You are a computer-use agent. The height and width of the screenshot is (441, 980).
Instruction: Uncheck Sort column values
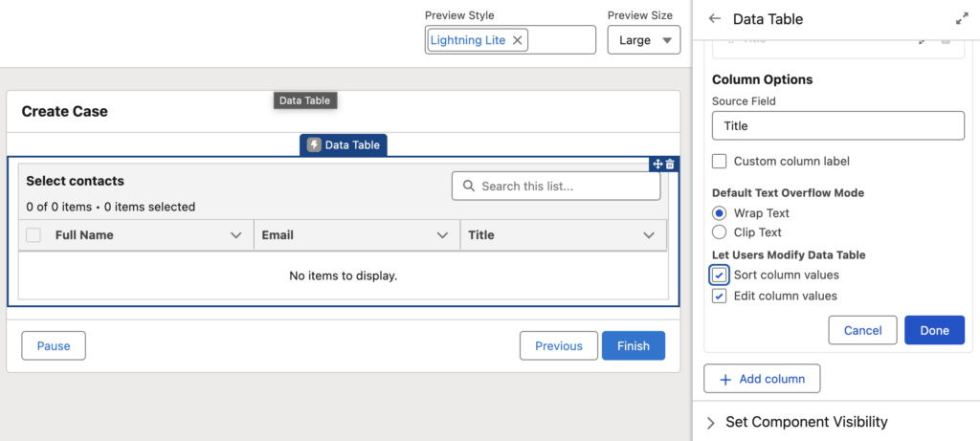tap(720, 275)
